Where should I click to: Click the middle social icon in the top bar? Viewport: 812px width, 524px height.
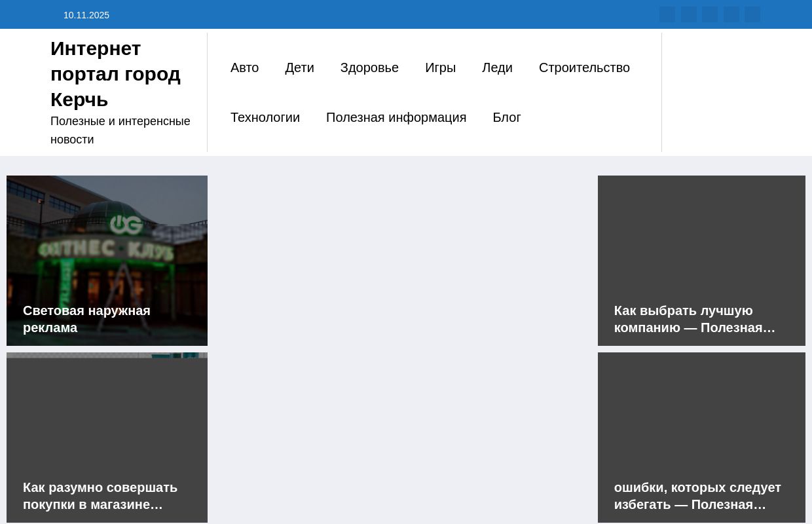tap(710, 14)
